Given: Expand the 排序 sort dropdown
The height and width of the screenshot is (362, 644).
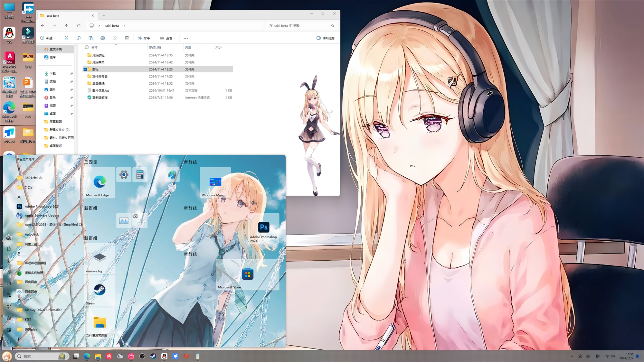Looking at the screenshot, I should (x=145, y=38).
